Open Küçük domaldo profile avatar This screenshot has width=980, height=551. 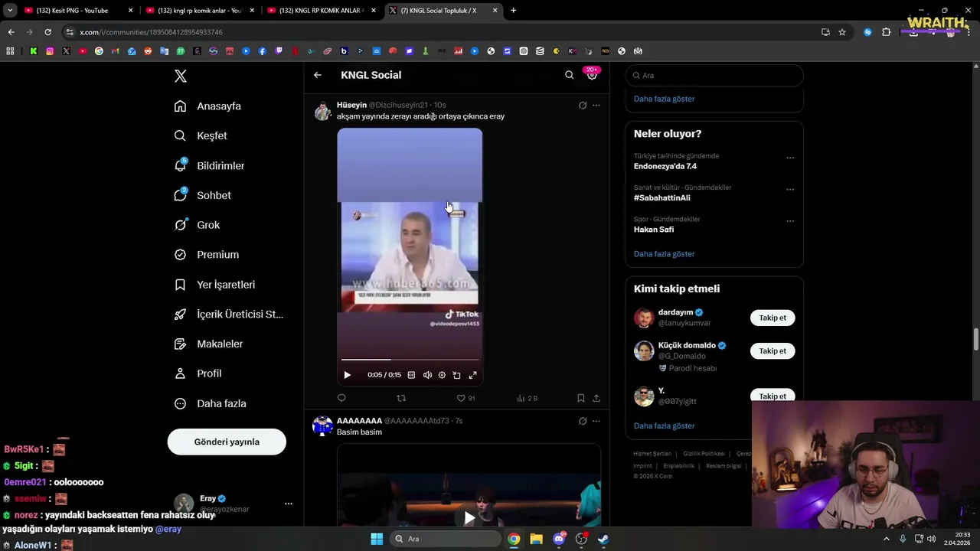[x=644, y=350]
